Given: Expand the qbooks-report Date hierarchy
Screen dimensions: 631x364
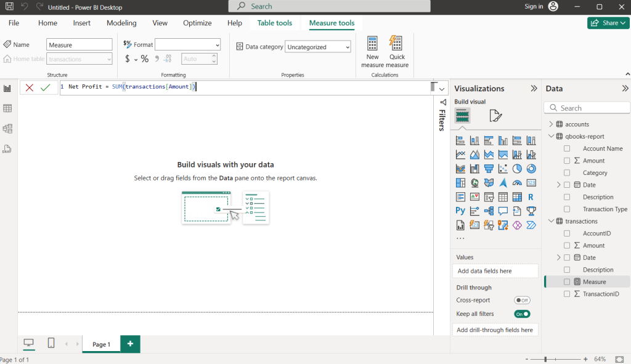Looking at the screenshot, I should 558,185.
